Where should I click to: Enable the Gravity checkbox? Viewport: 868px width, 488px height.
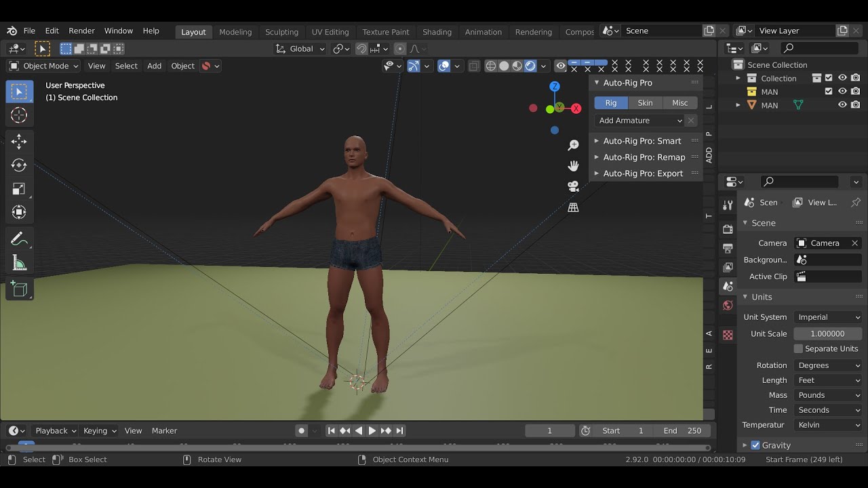tap(755, 445)
